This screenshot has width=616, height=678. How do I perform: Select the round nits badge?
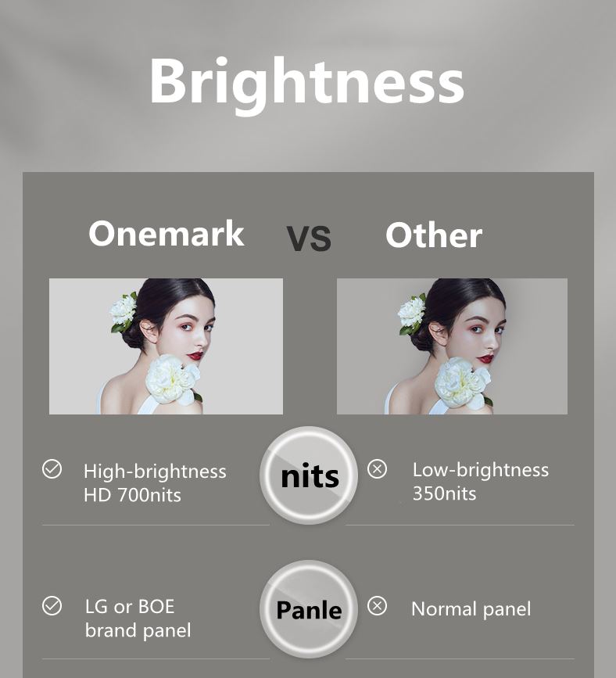[x=309, y=475]
